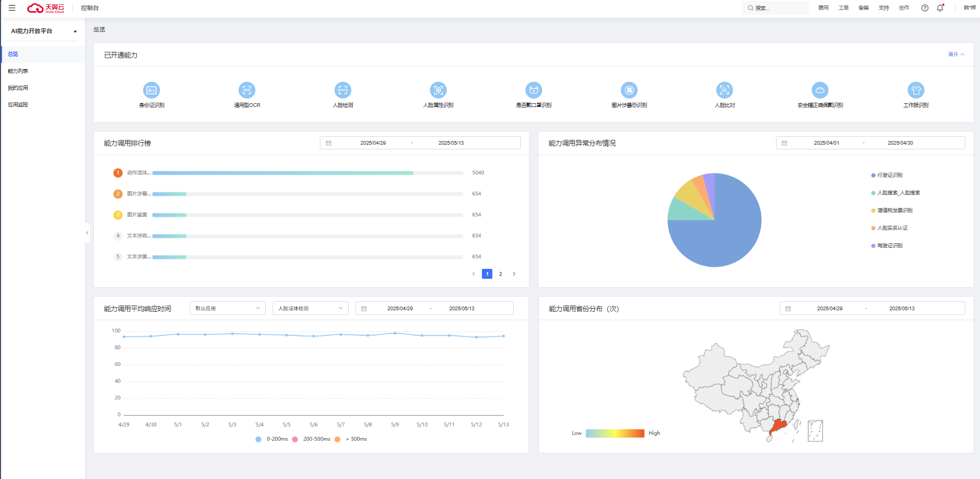Open 备案 in the top navigation
The image size is (980, 479).
pos(864,8)
